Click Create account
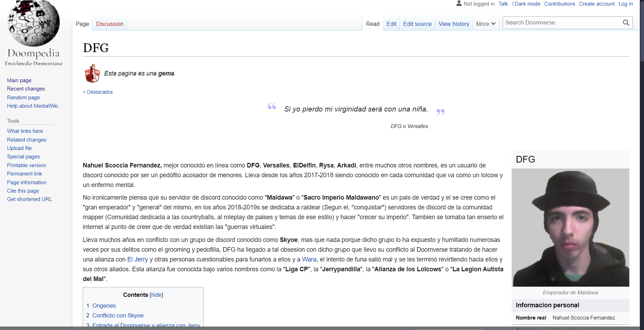 (x=597, y=4)
